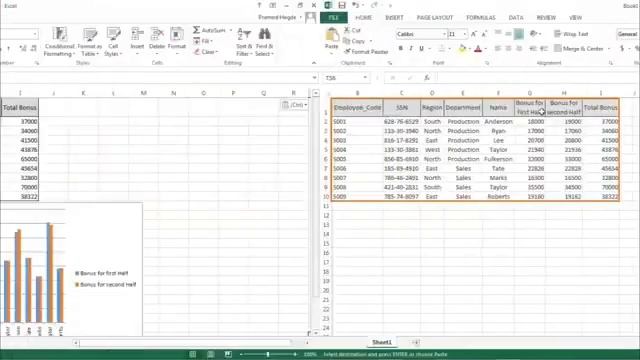The width and height of the screenshot is (640, 360).
Task: Open the Name Box dropdown showing T36
Action: 365,78
